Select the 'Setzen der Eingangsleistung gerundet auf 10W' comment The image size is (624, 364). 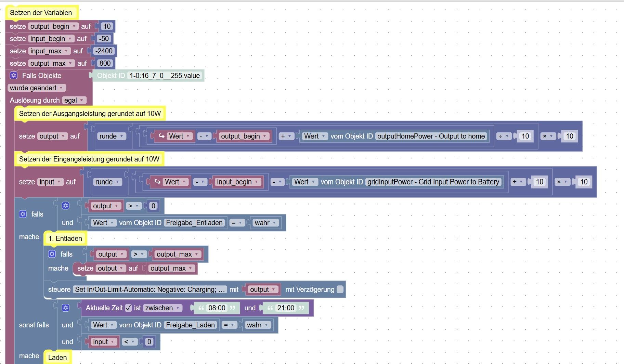pyautogui.click(x=89, y=159)
